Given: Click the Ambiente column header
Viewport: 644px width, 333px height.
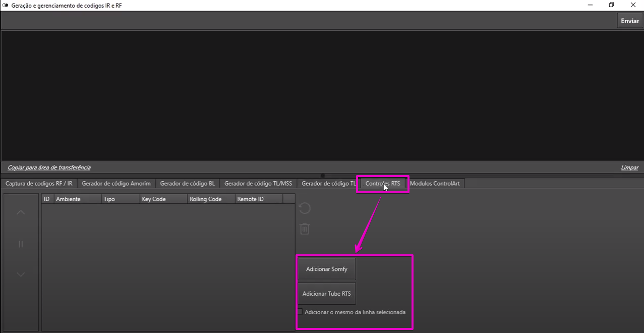Looking at the screenshot, I should [77, 199].
